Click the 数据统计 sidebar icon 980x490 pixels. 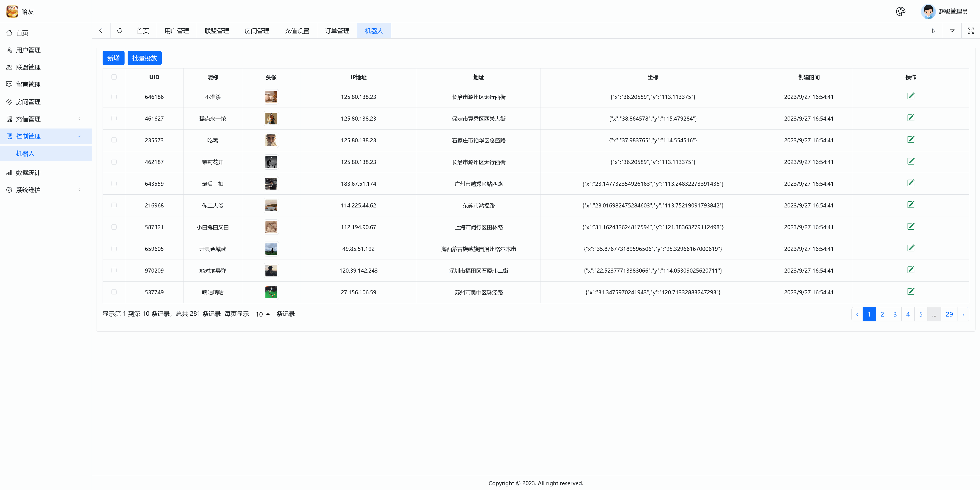click(x=9, y=172)
